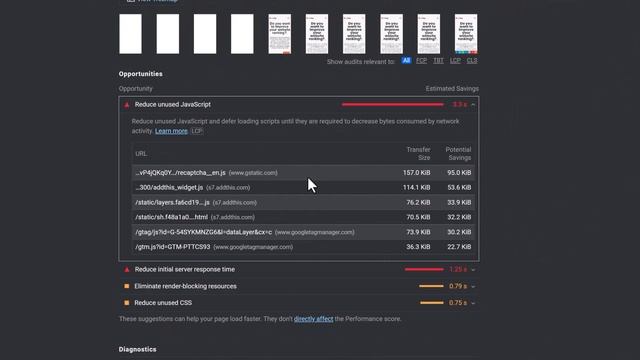Click the /gtm.js?id=GTM-PTTCS93 URL

[x=173, y=247]
